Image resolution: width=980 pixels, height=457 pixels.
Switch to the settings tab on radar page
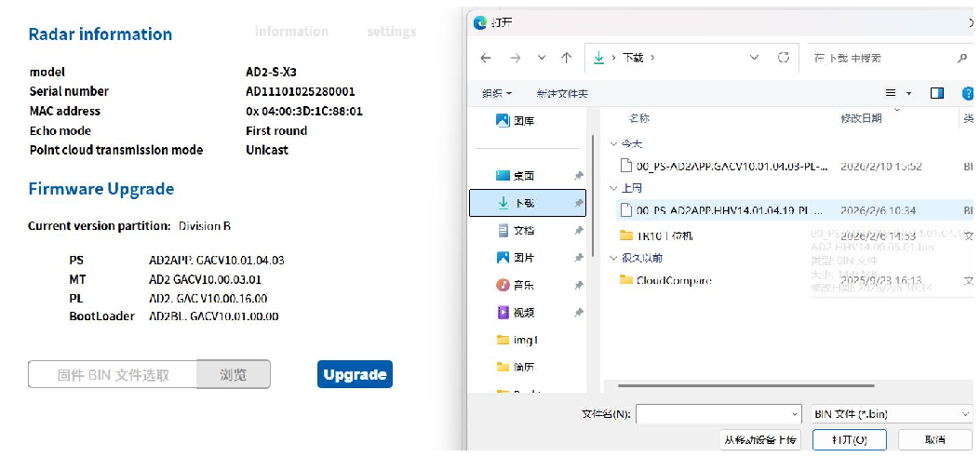click(391, 32)
